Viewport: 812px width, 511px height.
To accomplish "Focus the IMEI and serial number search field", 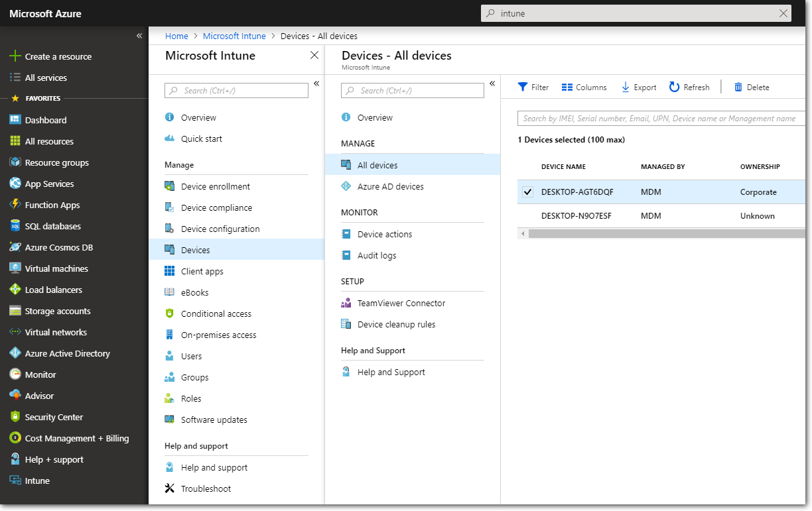I will (660, 119).
